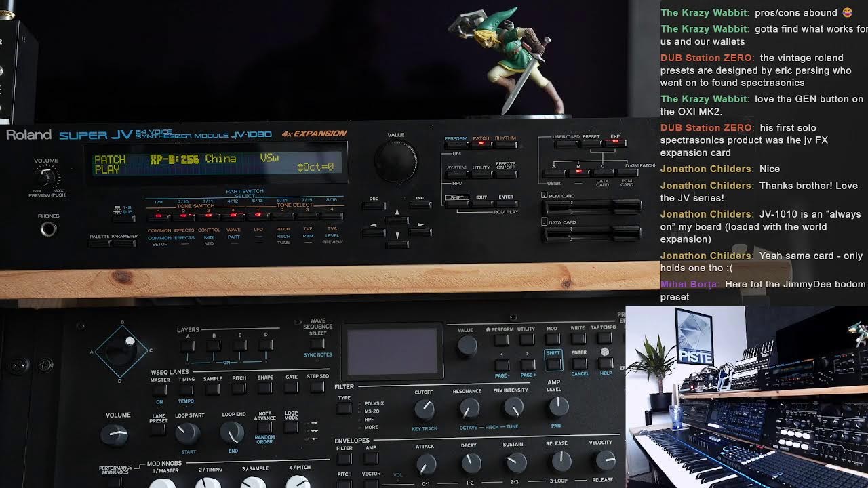
Task: Click the PCM CARD slot
Action: click(591, 207)
